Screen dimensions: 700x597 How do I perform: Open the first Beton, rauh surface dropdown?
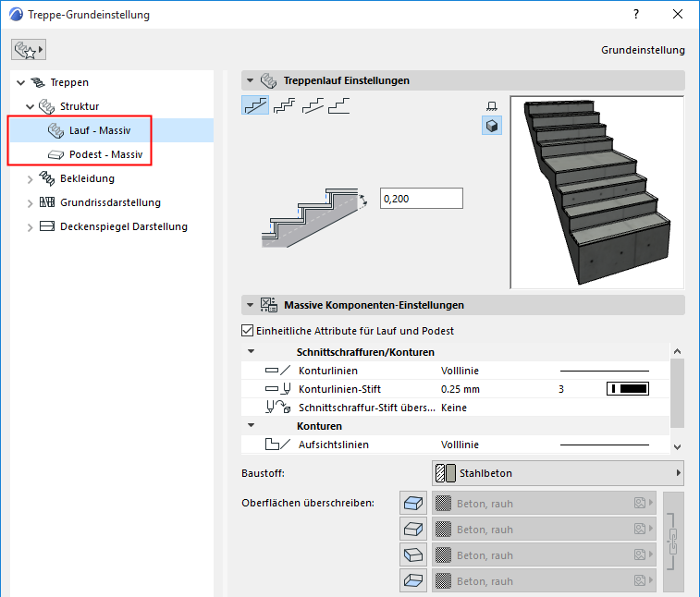[x=545, y=504]
